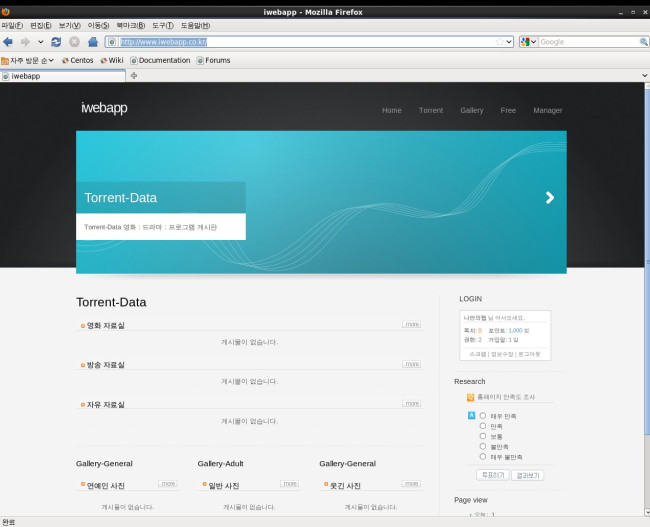Select the 만족 radio option
This screenshot has width=650, height=527.
coord(483,426)
